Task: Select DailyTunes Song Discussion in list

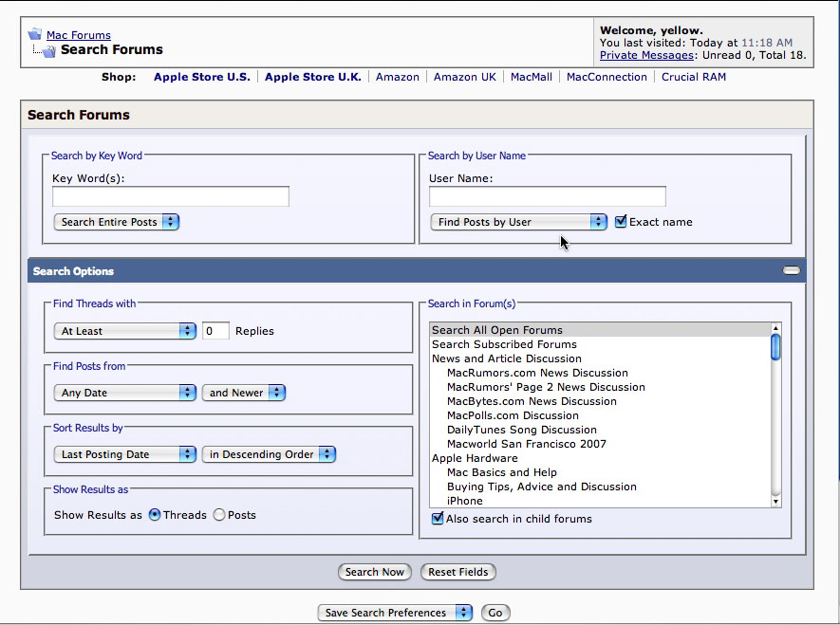Action: point(600,430)
